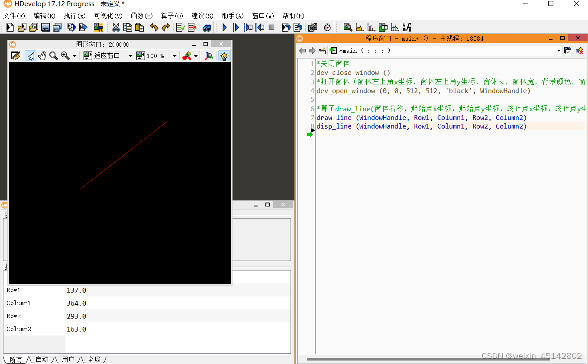Open the 助手(A) menu

coord(233,16)
